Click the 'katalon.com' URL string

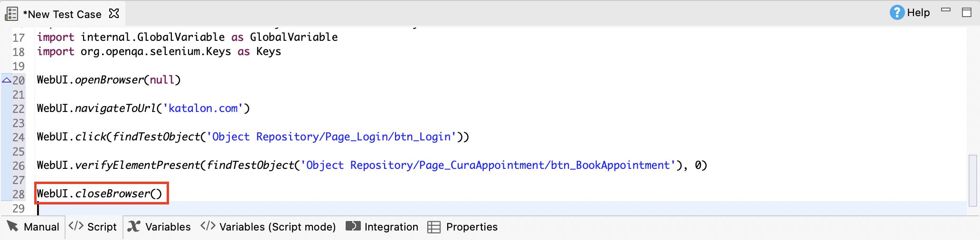click(203, 108)
